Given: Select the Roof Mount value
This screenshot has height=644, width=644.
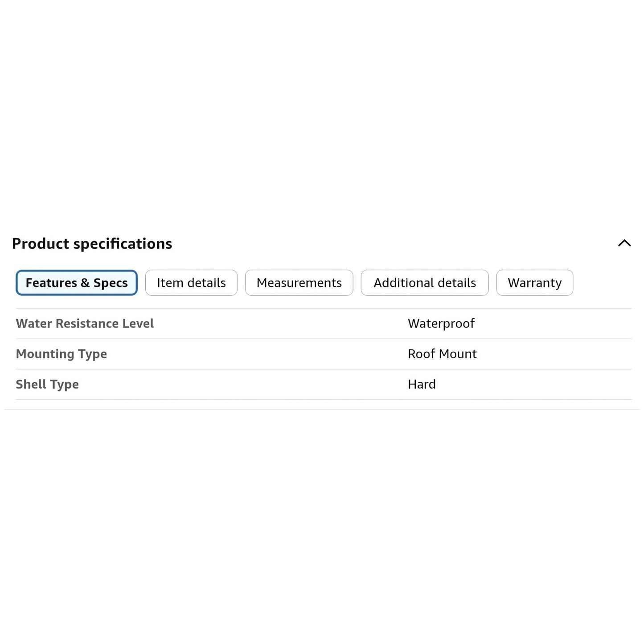Looking at the screenshot, I should [442, 354].
